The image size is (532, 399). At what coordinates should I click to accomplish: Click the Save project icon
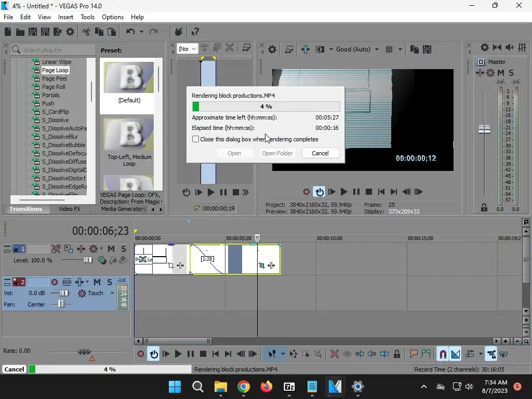tap(33, 32)
